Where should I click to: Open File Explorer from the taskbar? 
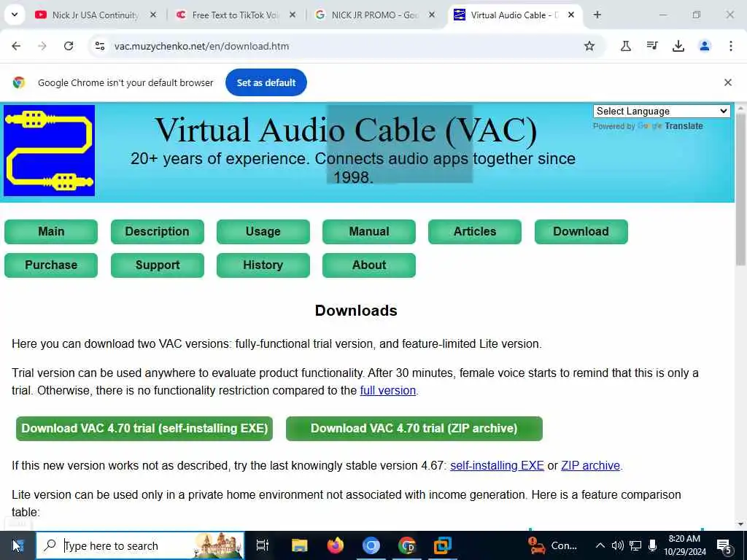click(300, 545)
